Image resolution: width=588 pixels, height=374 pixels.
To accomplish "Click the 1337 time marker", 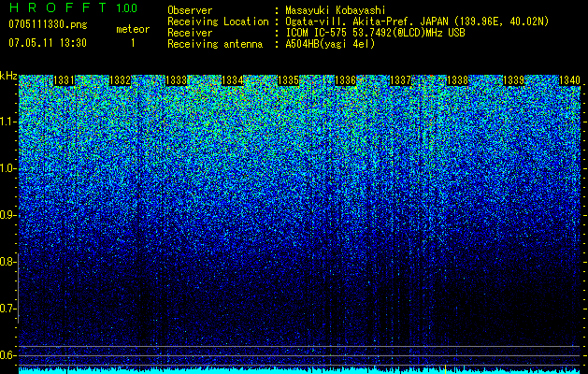I will pyautogui.click(x=401, y=80).
